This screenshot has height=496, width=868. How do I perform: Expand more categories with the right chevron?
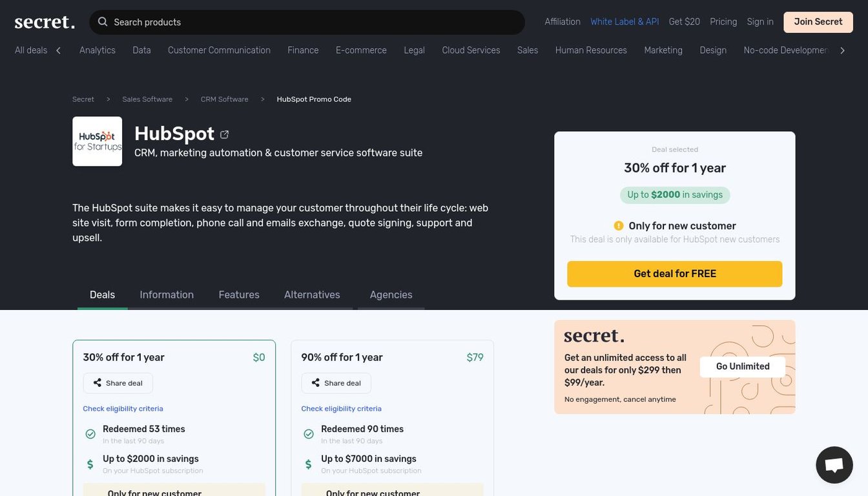click(842, 49)
